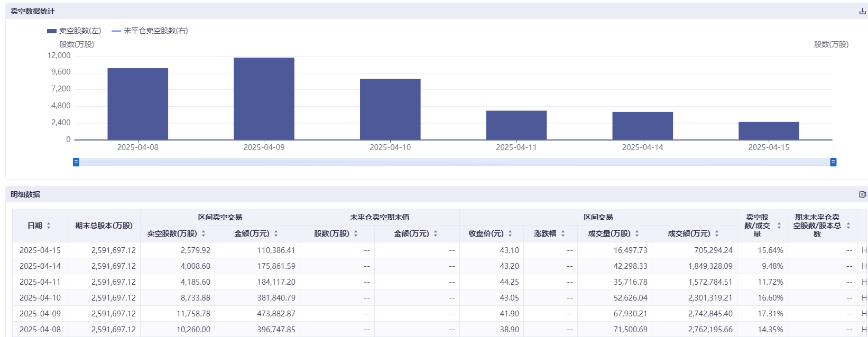Sort by 成交额(万元) column arrows
Viewport: 868px width, 337px height.
tap(717, 233)
